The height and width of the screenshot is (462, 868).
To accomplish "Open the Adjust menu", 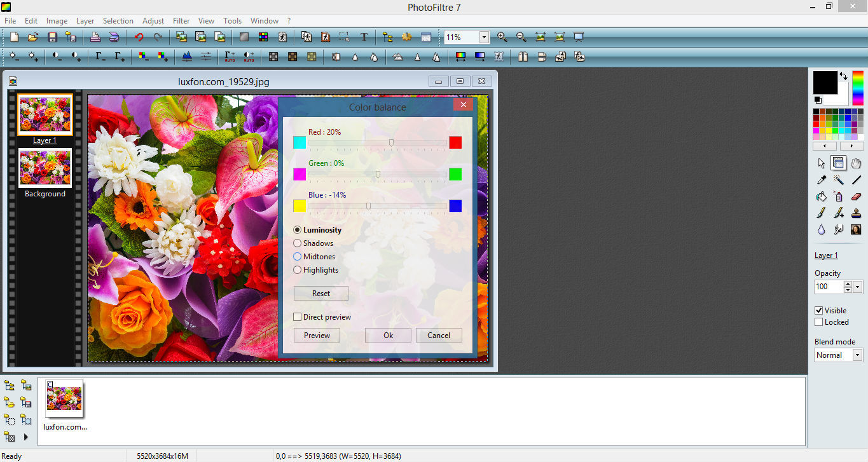I will coord(153,21).
